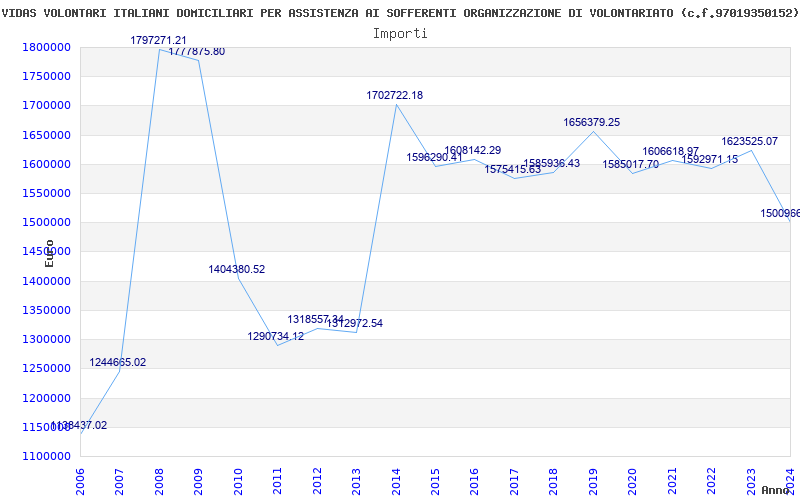Click the x-axis year 2022

coord(711,481)
